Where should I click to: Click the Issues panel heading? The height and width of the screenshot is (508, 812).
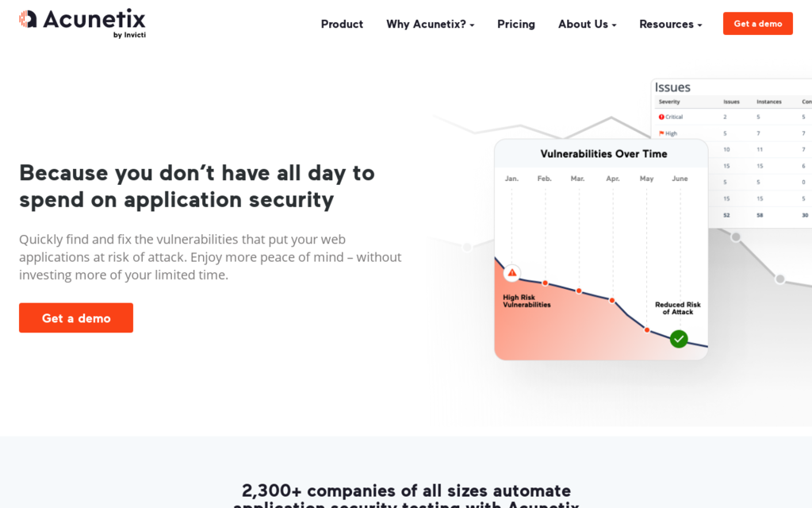tap(672, 87)
